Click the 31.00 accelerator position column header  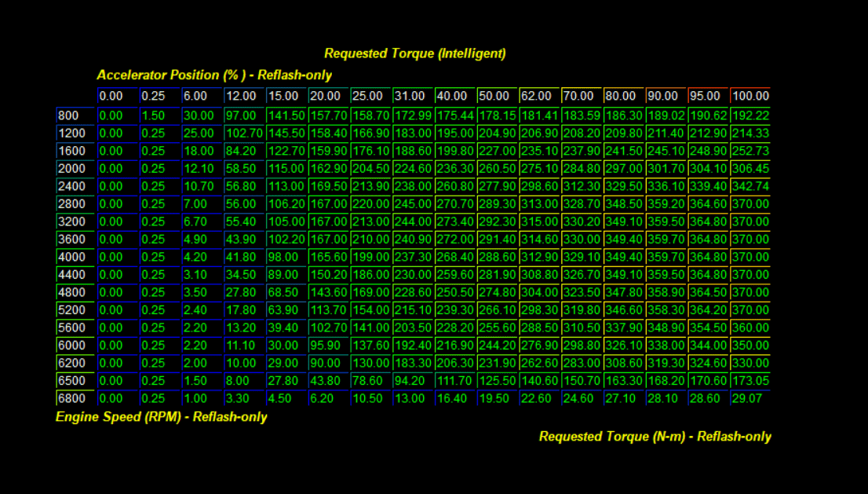[412, 96]
